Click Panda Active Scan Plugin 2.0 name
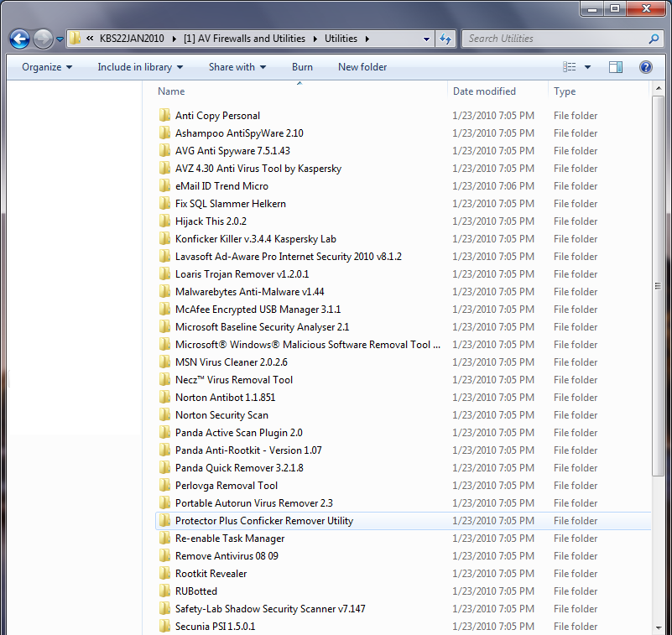The height and width of the screenshot is (635, 672). [x=239, y=433]
